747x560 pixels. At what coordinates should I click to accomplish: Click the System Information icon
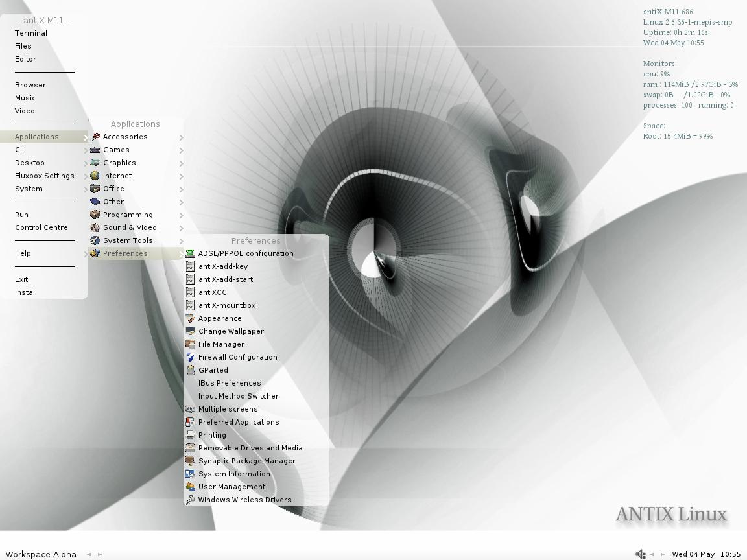190,474
